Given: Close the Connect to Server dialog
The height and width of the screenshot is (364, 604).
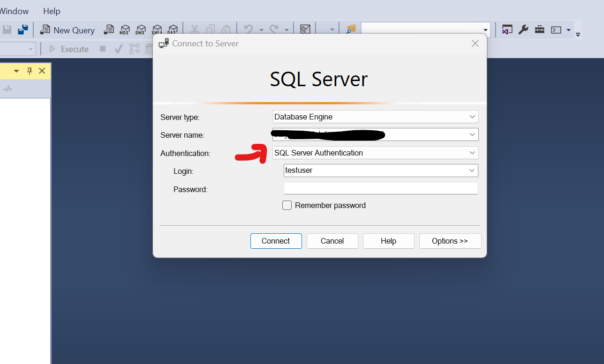Looking at the screenshot, I should click(x=475, y=44).
